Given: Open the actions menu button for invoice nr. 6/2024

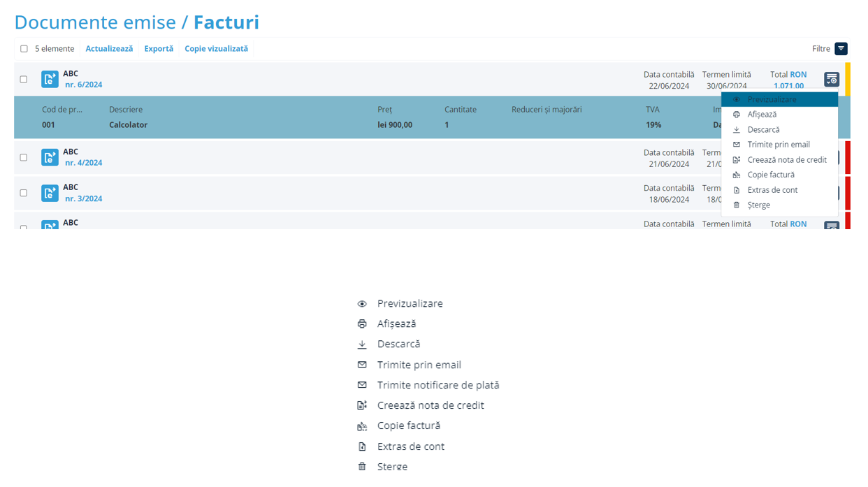Looking at the screenshot, I should coord(831,80).
